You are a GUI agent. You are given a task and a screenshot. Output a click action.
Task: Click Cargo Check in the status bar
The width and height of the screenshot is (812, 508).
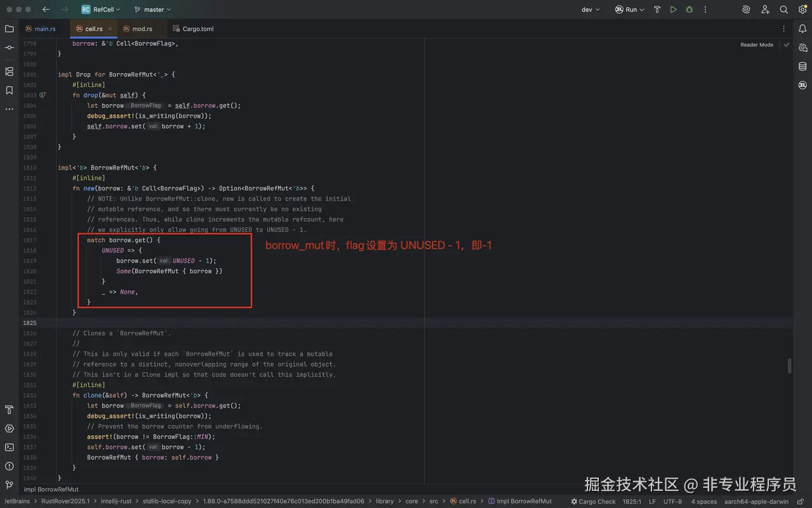[593, 501]
